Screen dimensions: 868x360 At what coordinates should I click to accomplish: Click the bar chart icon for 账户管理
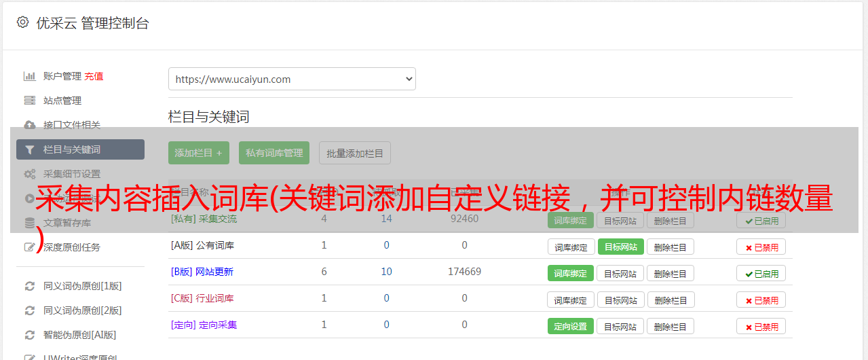pyautogui.click(x=29, y=76)
